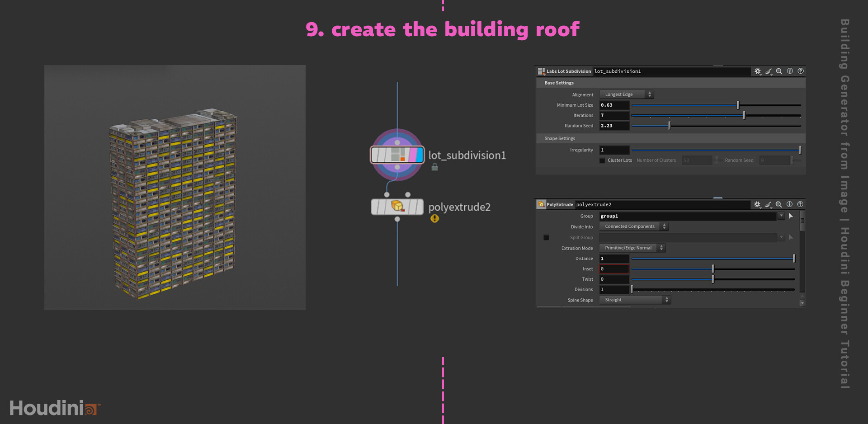Viewport: 868px width, 424px height.
Task: Enable the Cluster Lots checkbox
Action: [602, 160]
